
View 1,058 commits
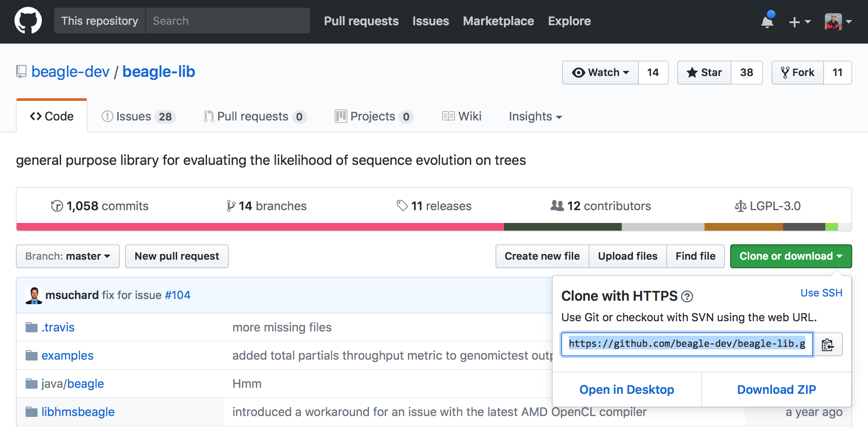pyautogui.click(x=99, y=206)
